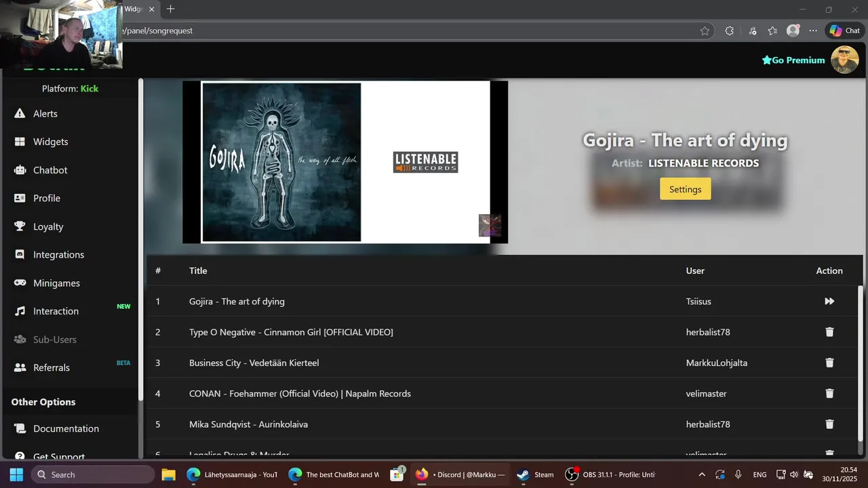The width and height of the screenshot is (868, 488).
Task: Click the Action column header
Action: click(829, 270)
